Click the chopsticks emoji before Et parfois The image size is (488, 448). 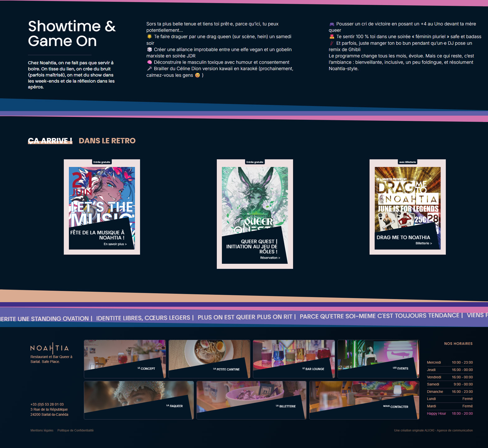[332, 43]
